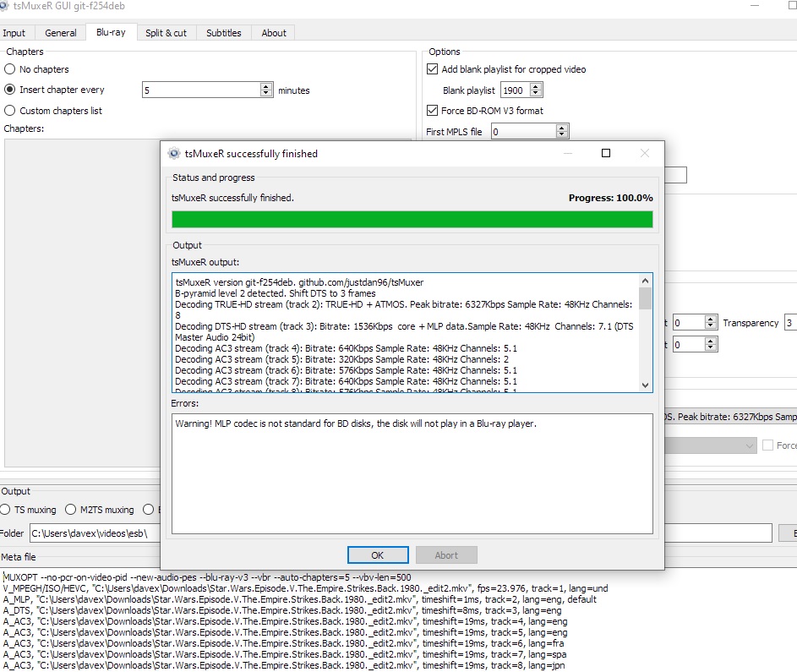Screen dimensions: 797x672
Task: Click the green progress bar
Action: [412, 220]
